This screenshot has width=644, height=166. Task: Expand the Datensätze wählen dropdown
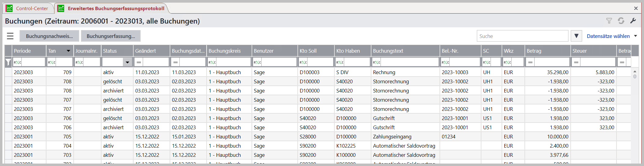click(x=635, y=36)
